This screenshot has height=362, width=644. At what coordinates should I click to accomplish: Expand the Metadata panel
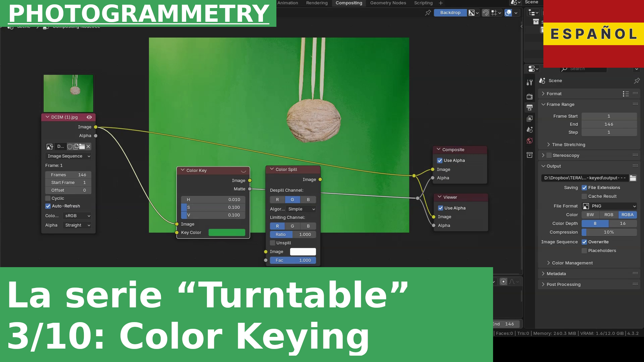pos(556,274)
